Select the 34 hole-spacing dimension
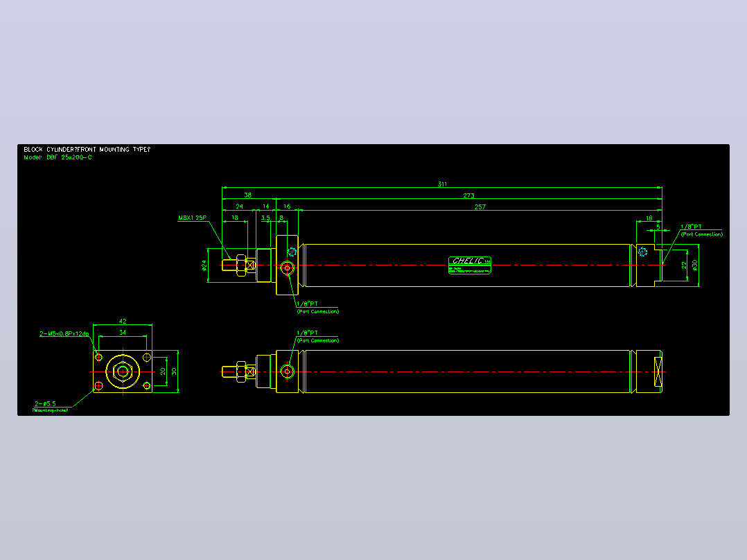Screen dimensions: 747x560 click(x=123, y=333)
